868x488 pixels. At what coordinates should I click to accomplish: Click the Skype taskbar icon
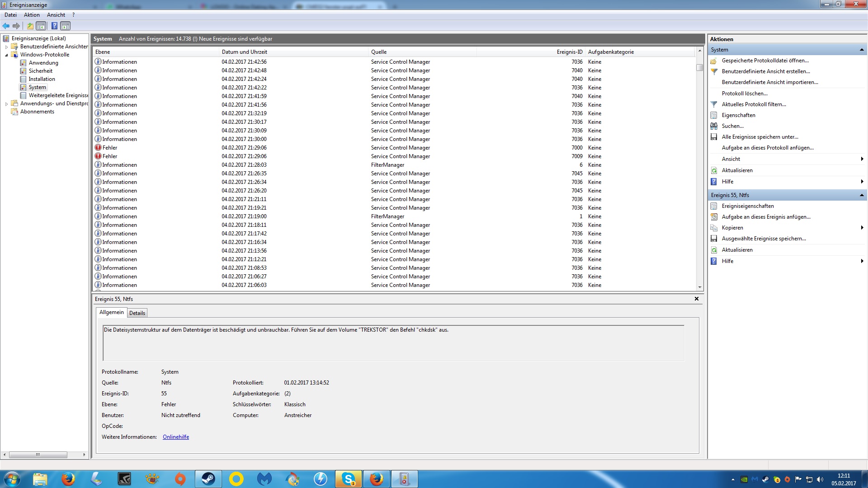pyautogui.click(x=348, y=479)
